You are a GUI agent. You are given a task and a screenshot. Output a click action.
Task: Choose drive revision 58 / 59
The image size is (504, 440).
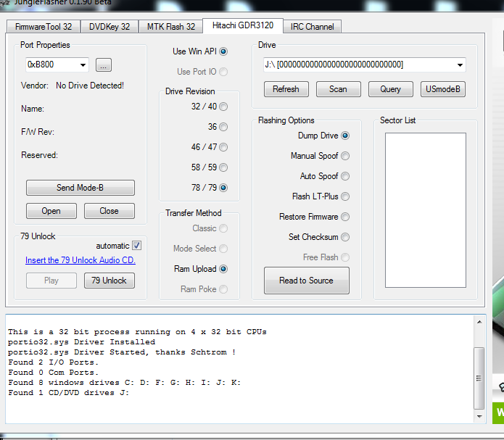(223, 167)
